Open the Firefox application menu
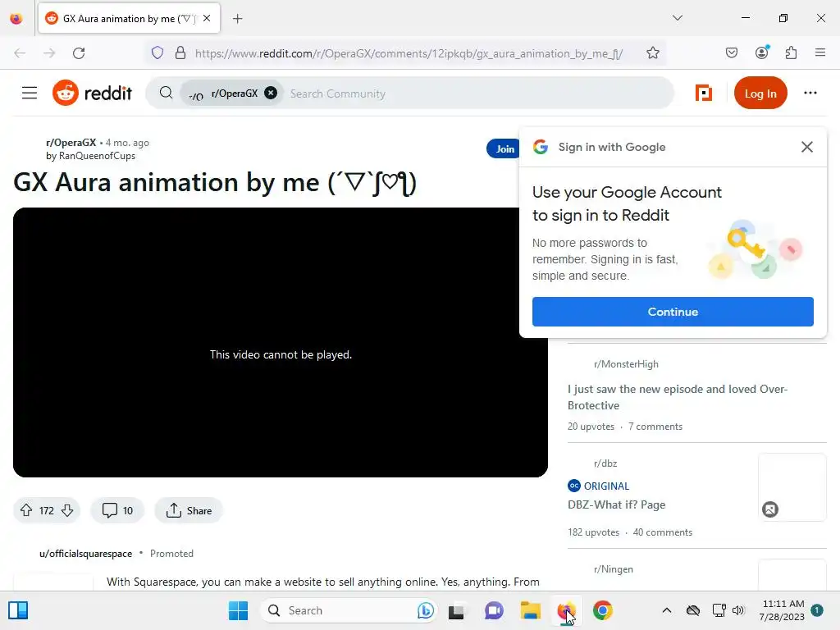 [820, 53]
